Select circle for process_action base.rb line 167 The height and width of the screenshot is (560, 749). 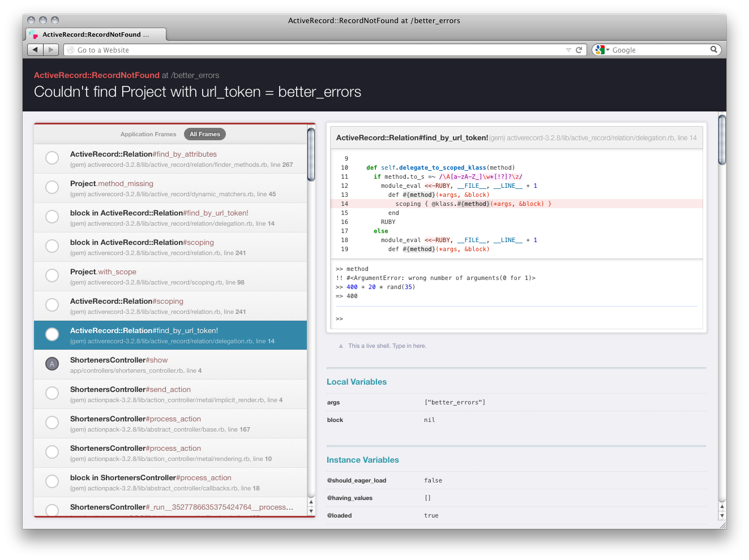coord(52,423)
